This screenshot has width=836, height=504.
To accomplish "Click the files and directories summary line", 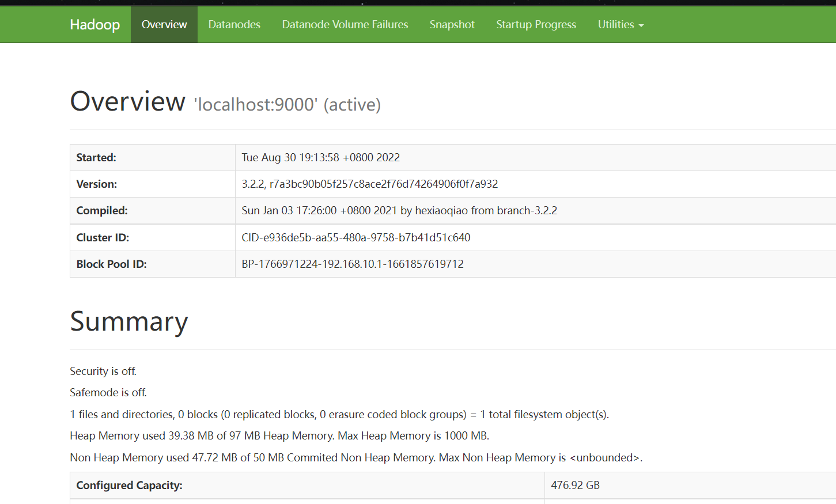I will (x=339, y=414).
